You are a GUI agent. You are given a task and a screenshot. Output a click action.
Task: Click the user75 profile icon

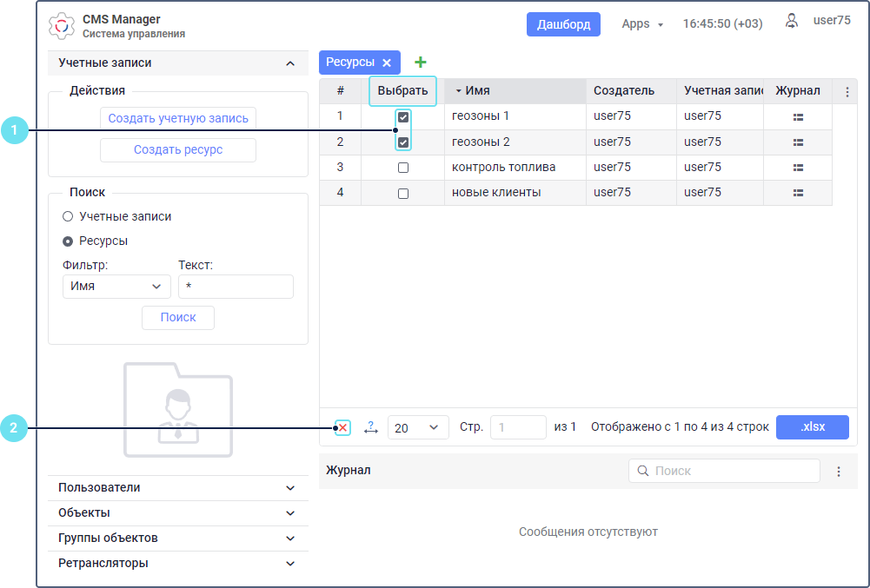(792, 22)
